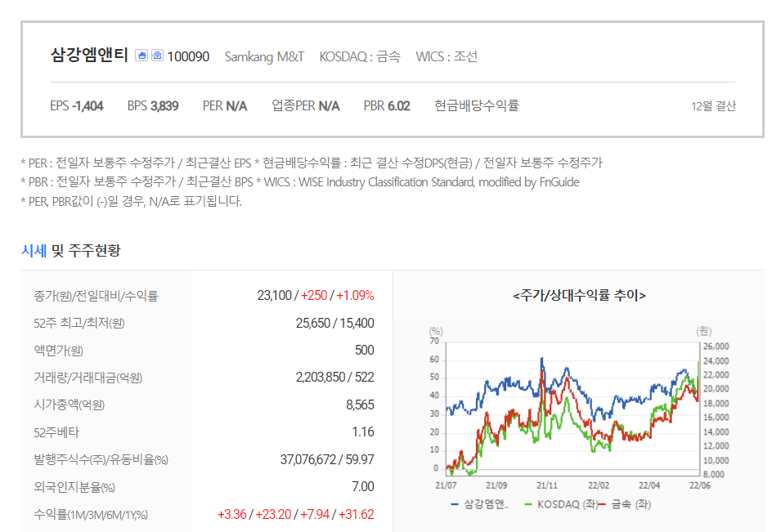Open the 시세 tab heading
This screenshot has width=781, height=532.
click(x=34, y=250)
